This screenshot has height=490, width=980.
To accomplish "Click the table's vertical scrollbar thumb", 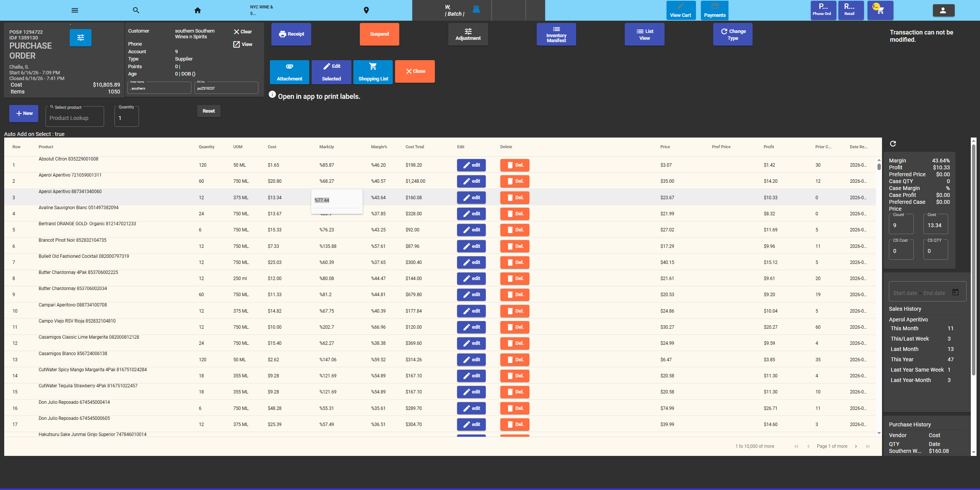I will click(x=879, y=167).
